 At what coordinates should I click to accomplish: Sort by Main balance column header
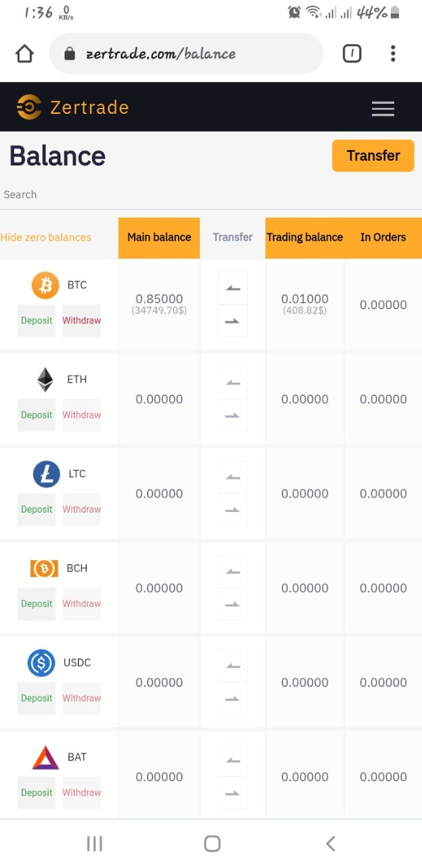coord(159,237)
